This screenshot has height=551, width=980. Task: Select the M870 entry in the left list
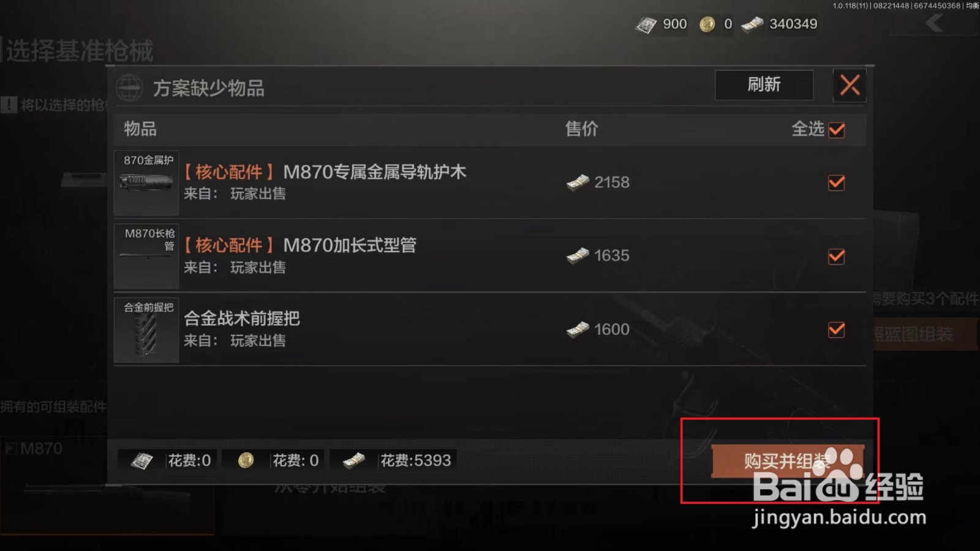coord(42,448)
